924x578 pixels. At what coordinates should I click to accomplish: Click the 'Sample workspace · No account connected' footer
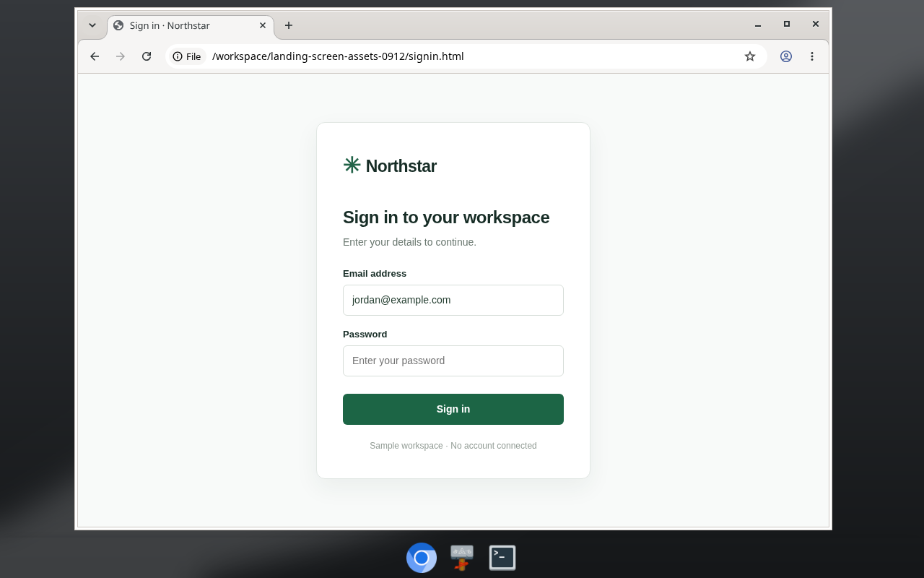[453, 446]
